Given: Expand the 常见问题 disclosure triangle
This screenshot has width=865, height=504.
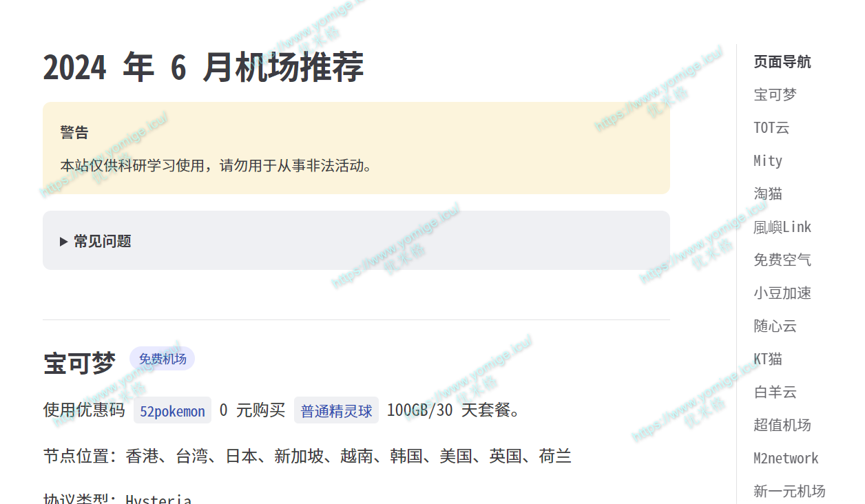Looking at the screenshot, I should 64,242.
